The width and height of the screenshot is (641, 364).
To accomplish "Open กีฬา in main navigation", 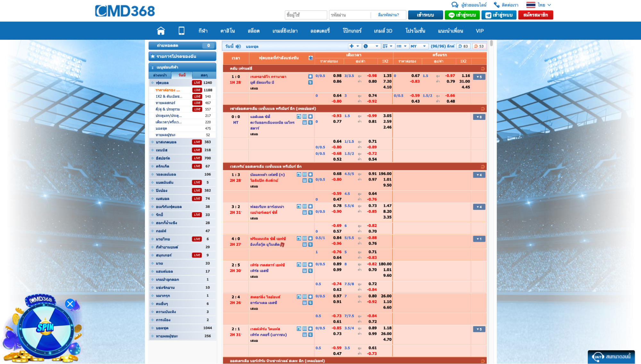I will coord(203,31).
